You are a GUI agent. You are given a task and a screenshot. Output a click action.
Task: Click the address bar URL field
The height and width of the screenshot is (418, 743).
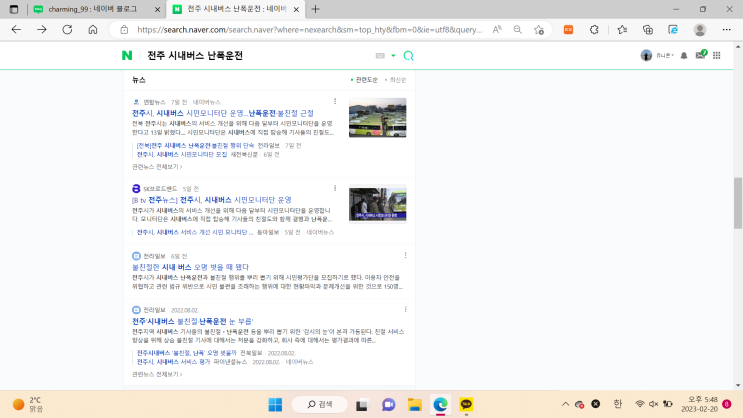[x=309, y=30]
